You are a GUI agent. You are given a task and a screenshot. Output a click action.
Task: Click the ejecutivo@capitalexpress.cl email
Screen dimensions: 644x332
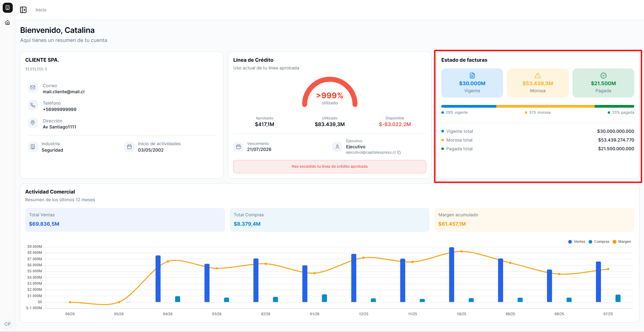coord(371,153)
